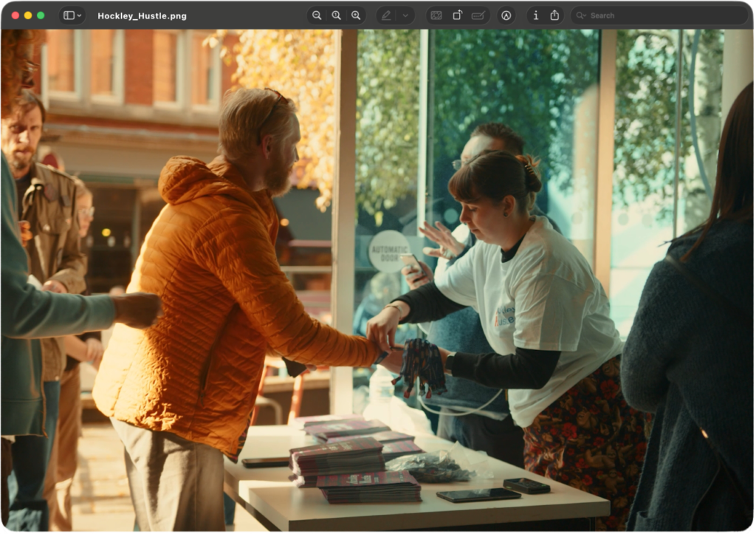Click the remove background icon

(436, 16)
